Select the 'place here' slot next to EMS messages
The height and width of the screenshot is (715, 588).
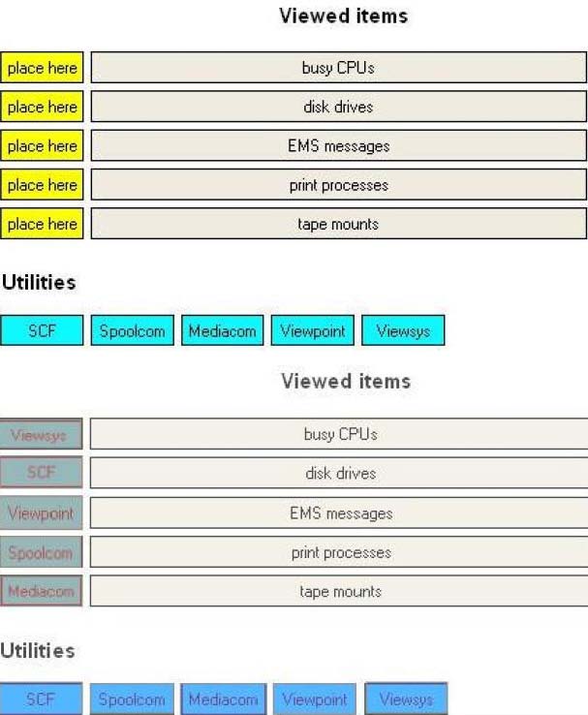pyautogui.click(x=42, y=146)
